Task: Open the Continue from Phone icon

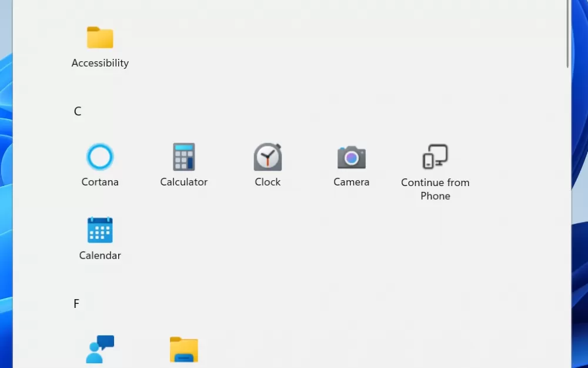Action: 435,157
